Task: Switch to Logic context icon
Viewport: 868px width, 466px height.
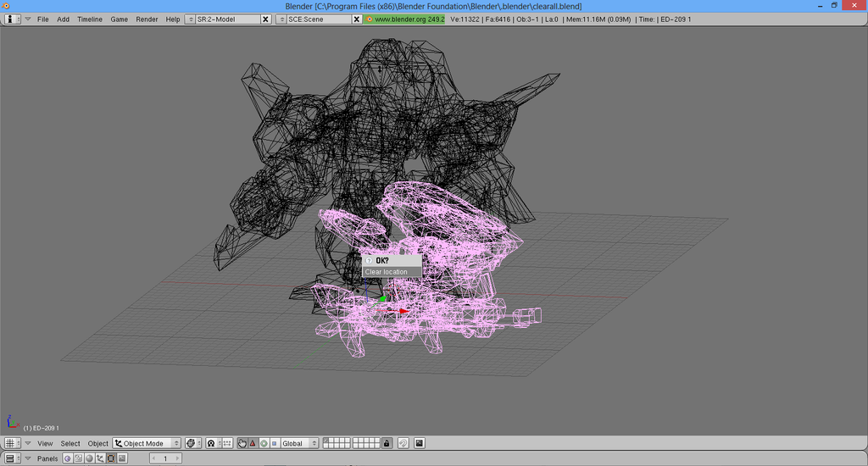Action: [68, 458]
